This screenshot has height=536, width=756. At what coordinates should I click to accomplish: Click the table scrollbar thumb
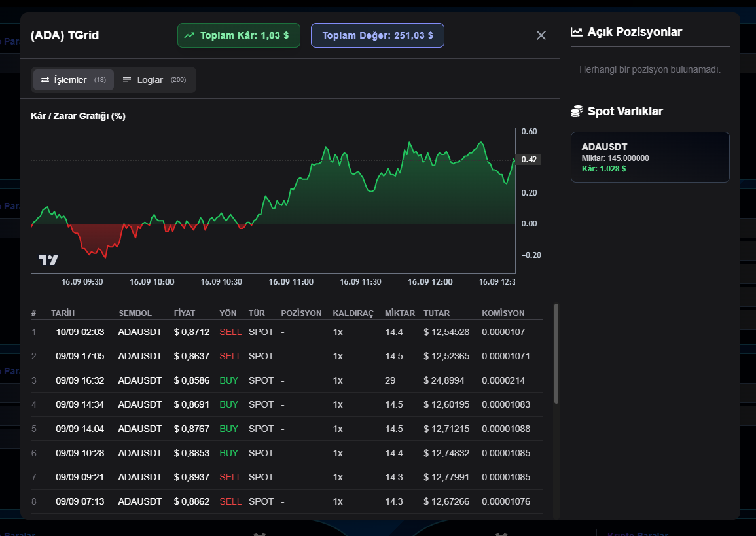556,354
